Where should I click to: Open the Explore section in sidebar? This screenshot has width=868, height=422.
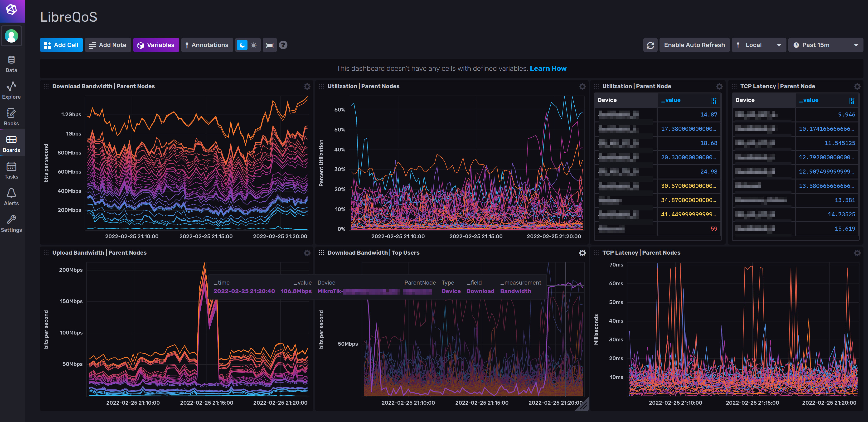pyautogui.click(x=11, y=90)
